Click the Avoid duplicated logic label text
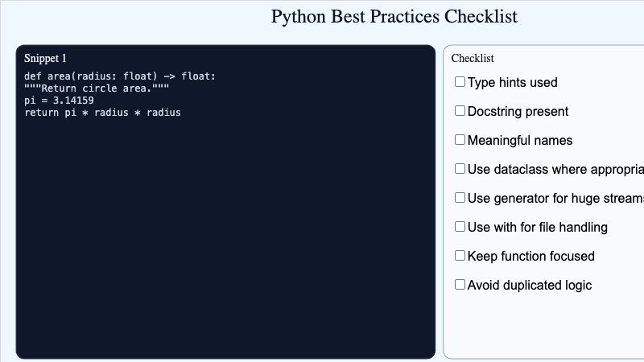Viewport: 644px width, 362px height. click(x=529, y=285)
